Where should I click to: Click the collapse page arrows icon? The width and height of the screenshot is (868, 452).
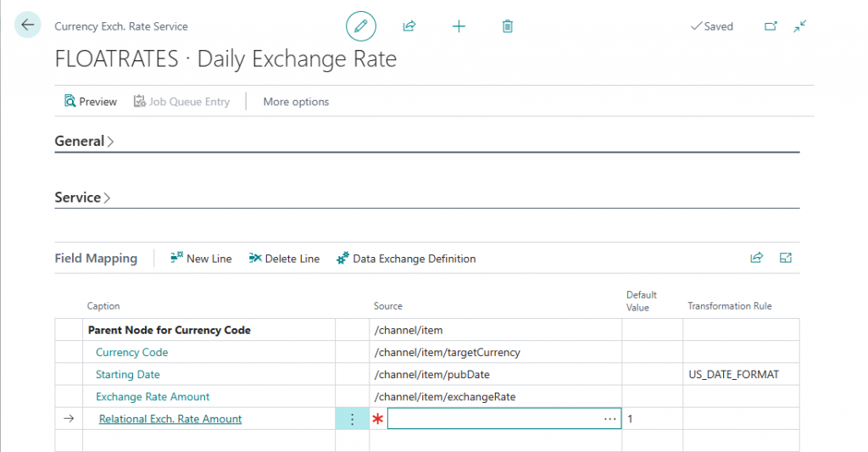[x=799, y=26]
